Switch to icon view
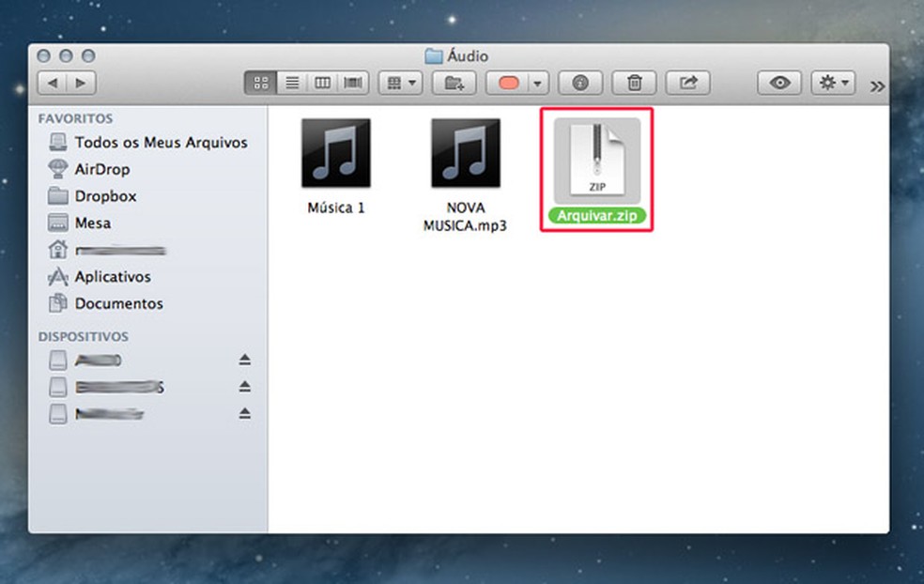Image resolution: width=924 pixels, height=584 pixels. coord(260,83)
